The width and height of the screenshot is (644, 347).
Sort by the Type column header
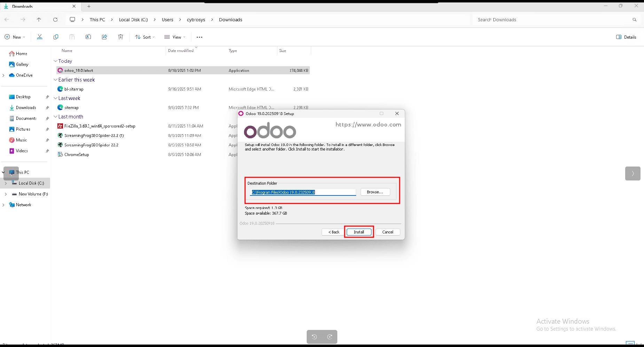233,51
